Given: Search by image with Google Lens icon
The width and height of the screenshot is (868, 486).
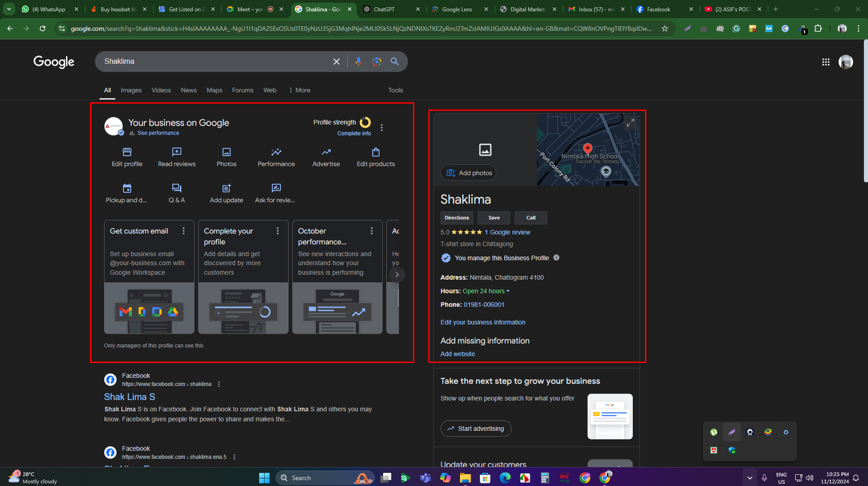Looking at the screenshot, I should click(x=376, y=62).
